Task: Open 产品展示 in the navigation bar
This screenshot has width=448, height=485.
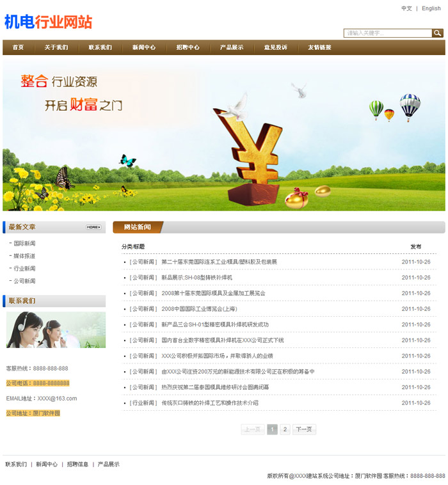Action: pos(232,47)
